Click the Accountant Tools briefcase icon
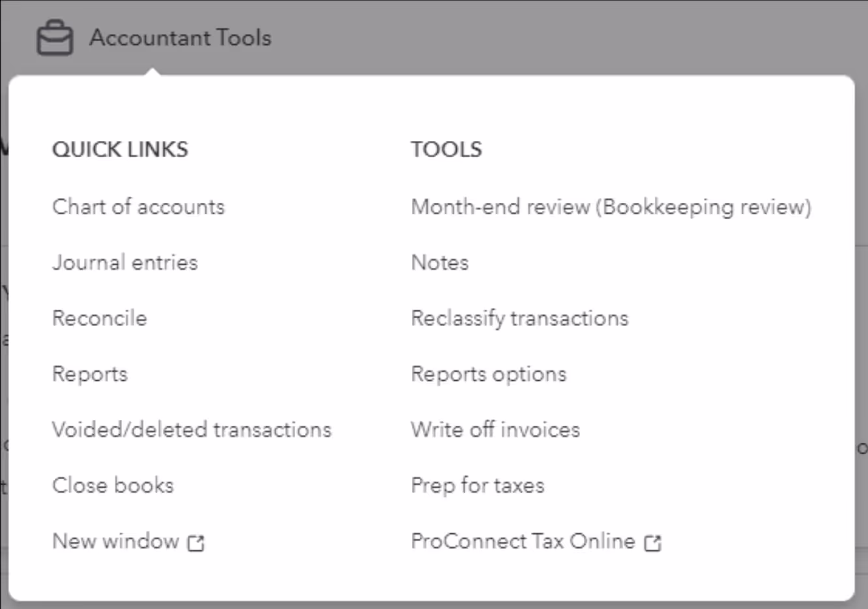This screenshot has width=868, height=609. (55, 38)
